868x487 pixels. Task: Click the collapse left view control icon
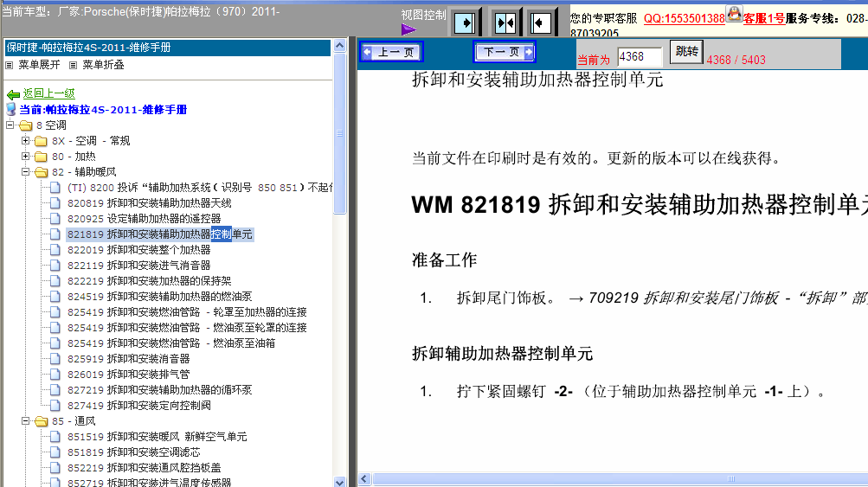coord(540,23)
